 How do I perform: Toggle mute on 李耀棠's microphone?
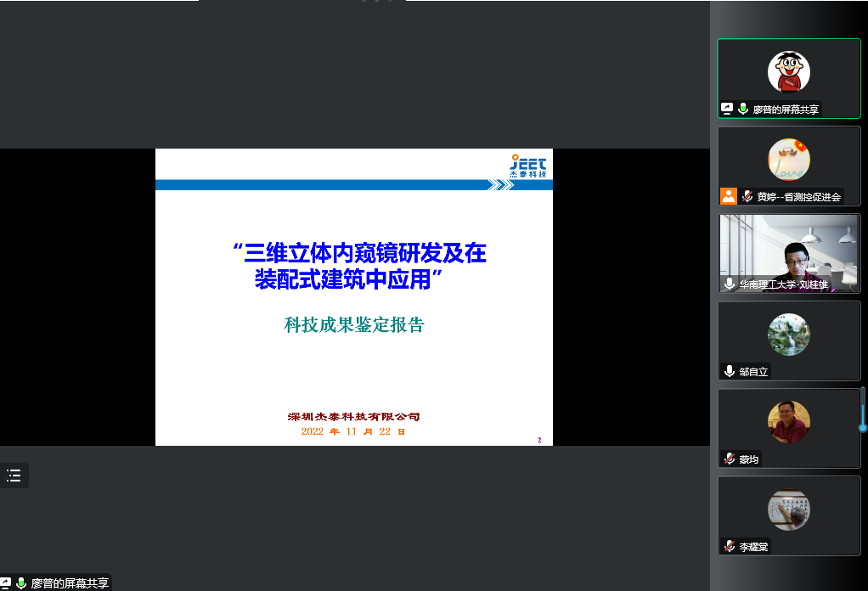click(x=728, y=548)
